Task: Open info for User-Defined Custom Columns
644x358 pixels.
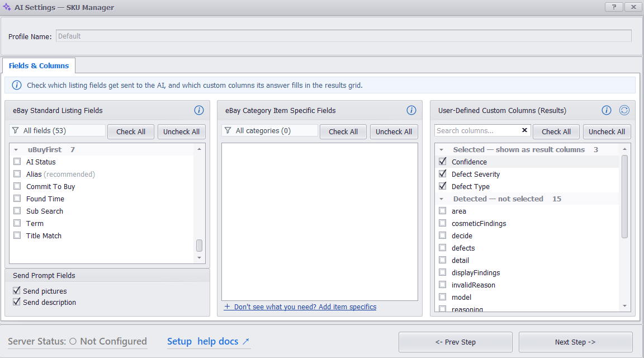Action: 606,110
